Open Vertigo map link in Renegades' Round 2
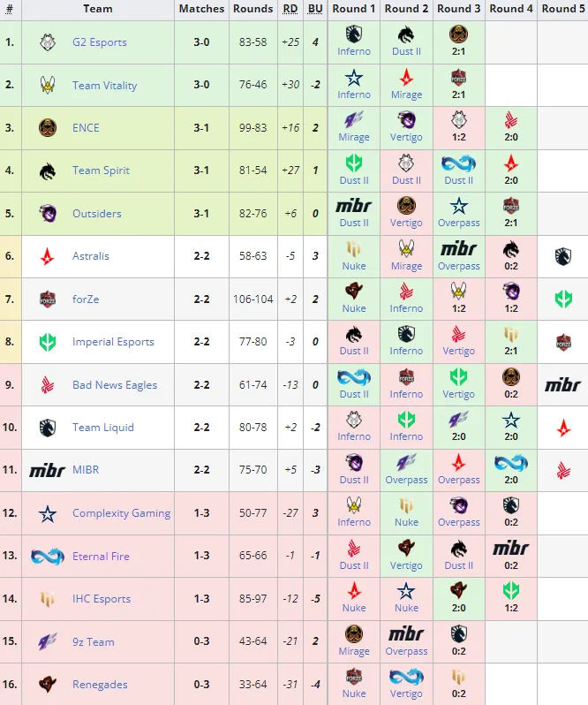Image resolution: width=588 pixels, height=705 pixels. point(406,694)
